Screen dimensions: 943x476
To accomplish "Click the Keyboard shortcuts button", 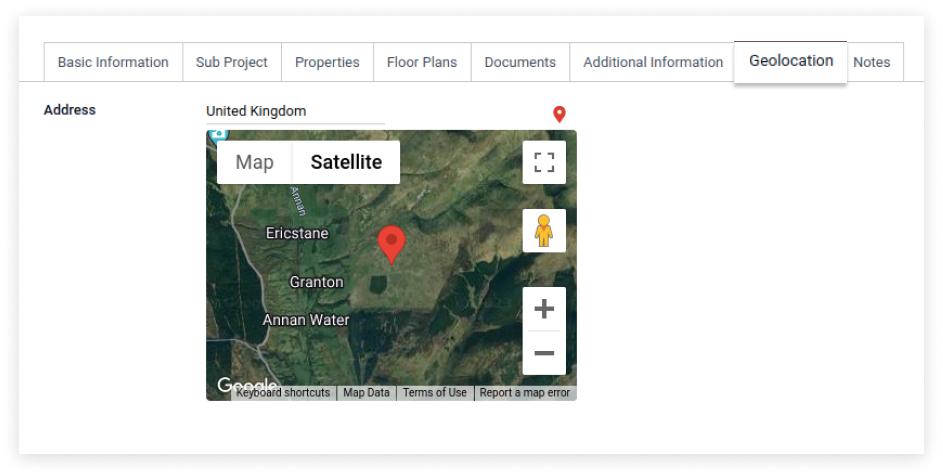I will 284,393.
